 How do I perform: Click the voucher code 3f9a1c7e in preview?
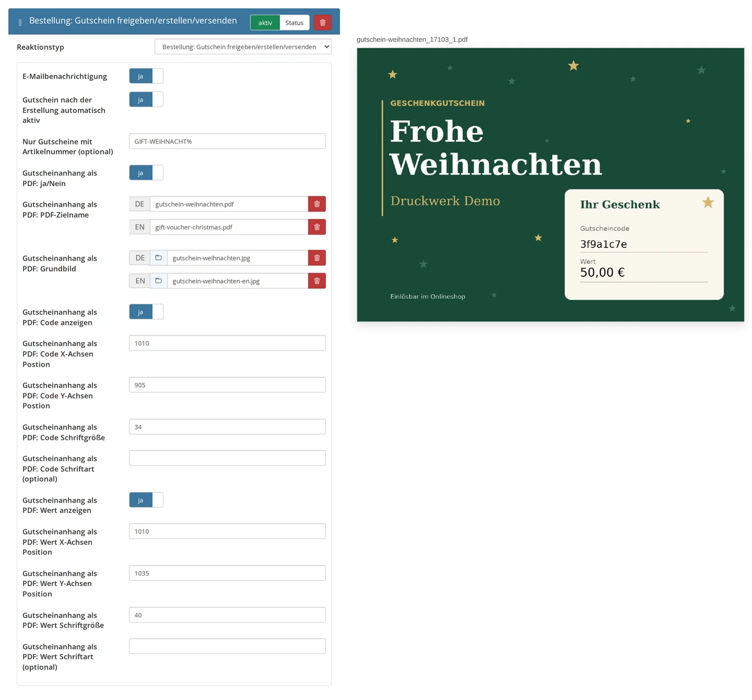point(604,244)
